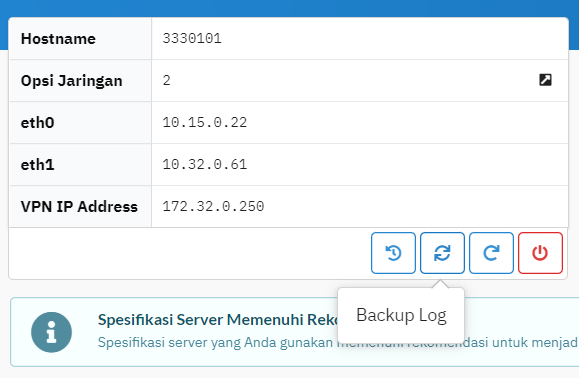Screen dimensions: 579x378
Task: Open the Opsi Jaringan edit arrow icon
Action: coord(545,80)
